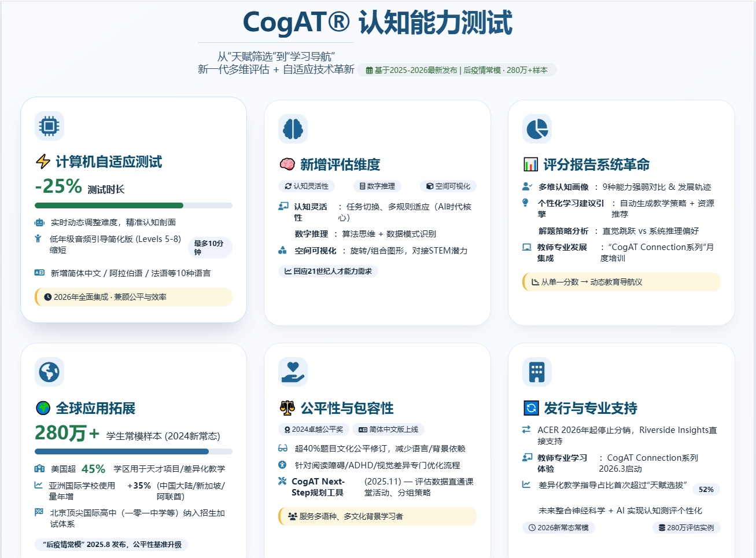Click the lightning bolt next to 计算机自适应测试
Image resolution: width=756 pixels, height=558 pixels.
pyautogui.click(x=43, y=161)
